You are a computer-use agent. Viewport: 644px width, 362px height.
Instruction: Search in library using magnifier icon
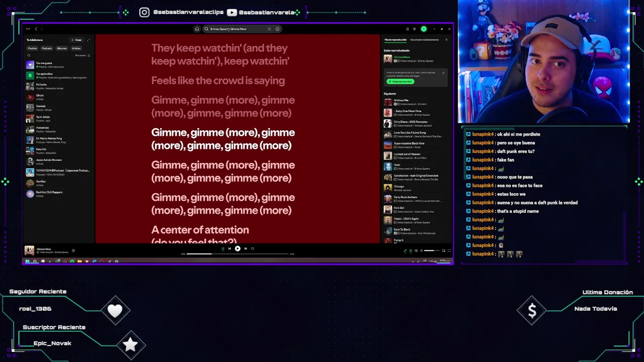click(x=29, y=55)
